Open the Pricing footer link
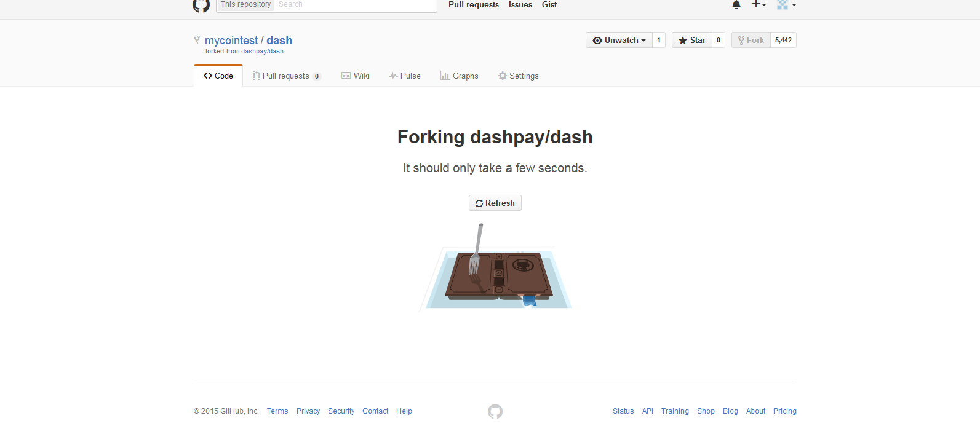 (785, 411)
